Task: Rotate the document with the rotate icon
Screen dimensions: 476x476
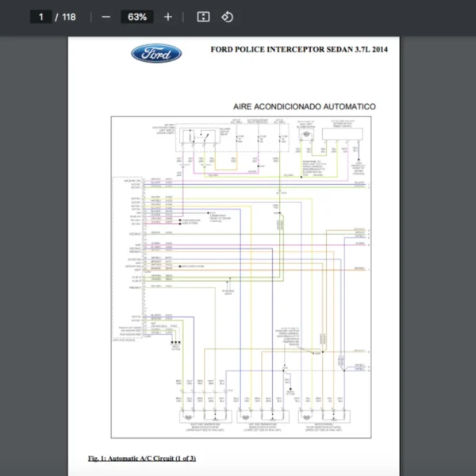Action: point(227,17)
